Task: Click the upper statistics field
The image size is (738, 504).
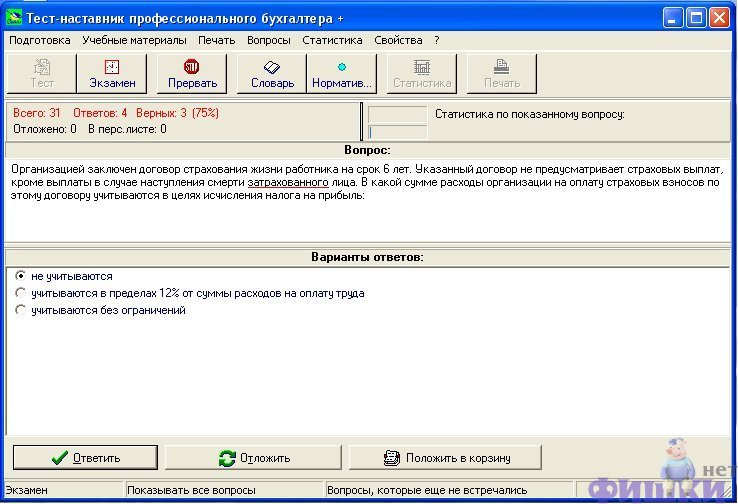Action: pyautogui.click(x=397, y=114)
